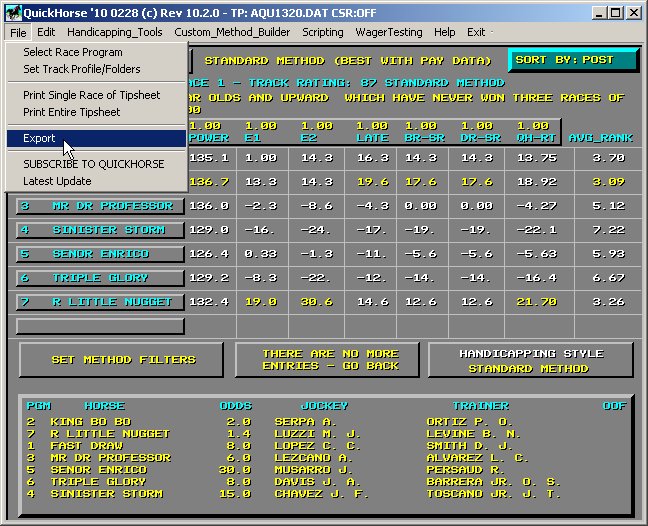Image resolution: width=648 pixels, height=526 pixels.
Task: Click the QuickHorse title bar app icon
Action: point(12,13)
